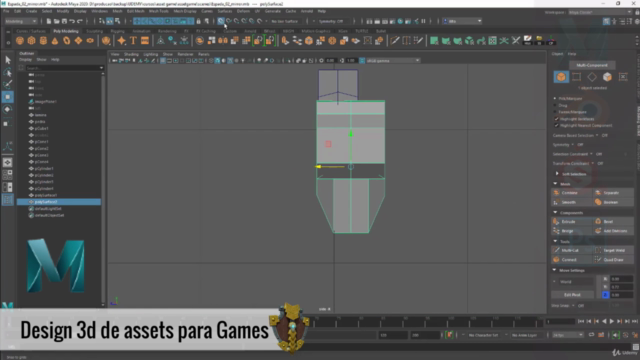Toggle Highlight Backfaces checkbox
640x360 pixels.
click(x=556, y=119)
